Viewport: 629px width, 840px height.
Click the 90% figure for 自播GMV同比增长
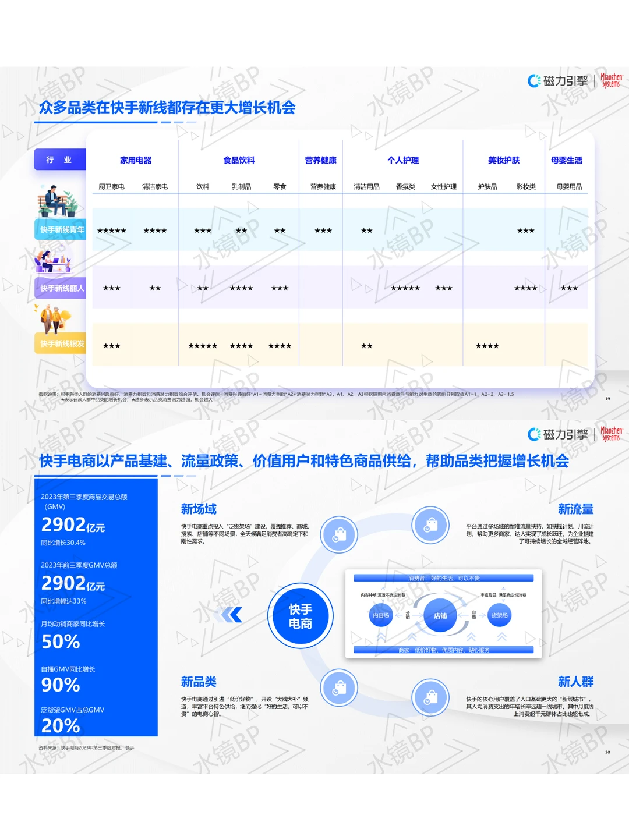pos(61,685)
